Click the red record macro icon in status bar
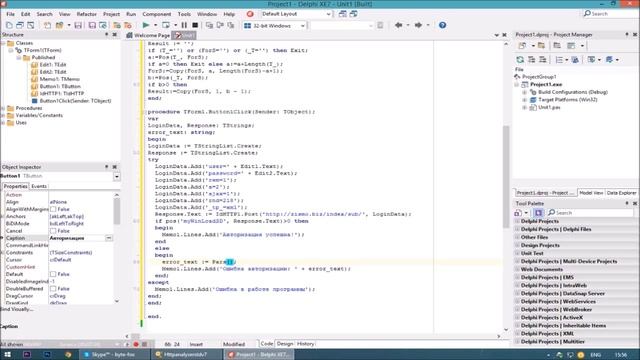 (x=136, y=344)
